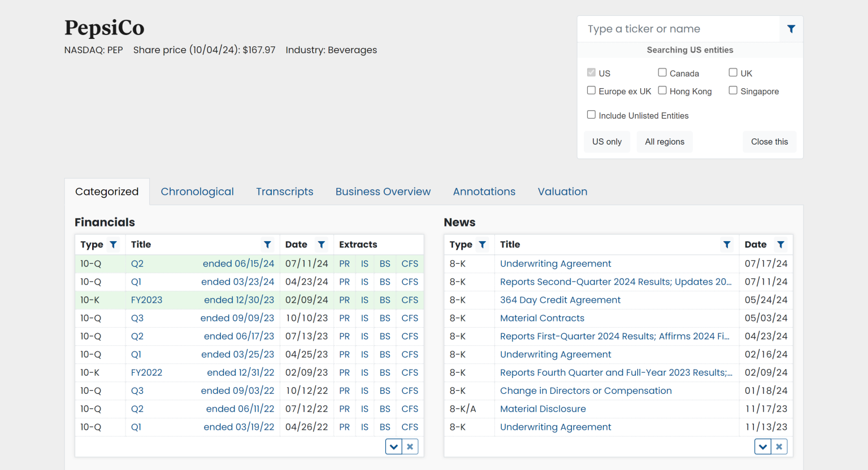The height and width of the screenshot is (470, 868).
Task: Click the X icon under News table
Action: coord(779,447)
